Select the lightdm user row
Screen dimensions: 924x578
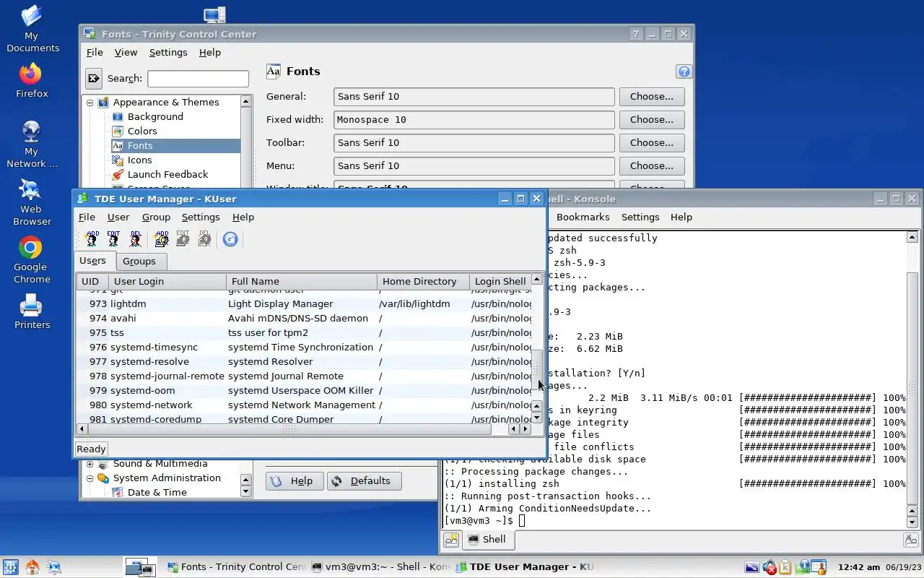[x=304, y=304]
